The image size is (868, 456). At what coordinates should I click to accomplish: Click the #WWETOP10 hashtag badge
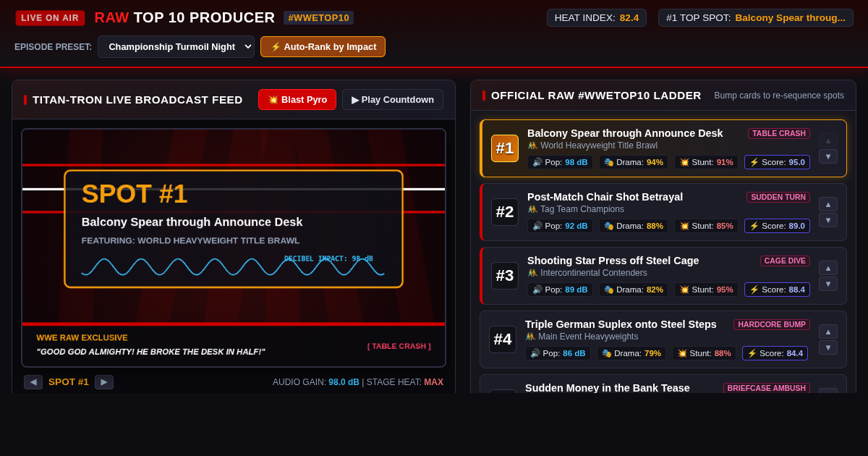click(318, 17)
